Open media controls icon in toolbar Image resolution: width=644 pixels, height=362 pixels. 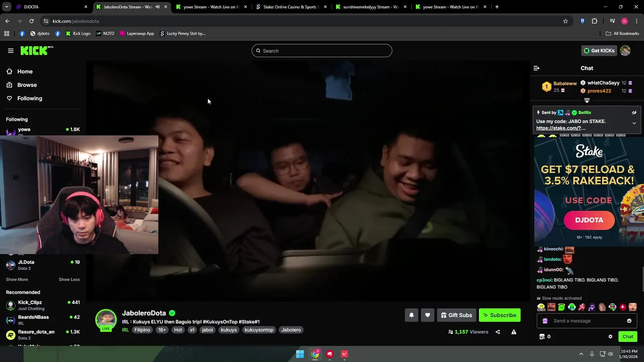click(x=612, y=21)
